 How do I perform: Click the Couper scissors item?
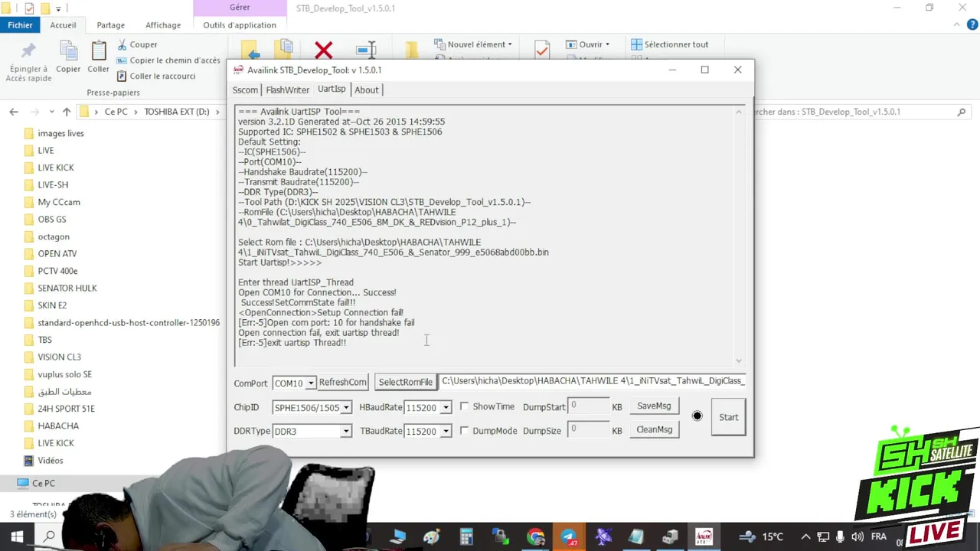point(137,44)
